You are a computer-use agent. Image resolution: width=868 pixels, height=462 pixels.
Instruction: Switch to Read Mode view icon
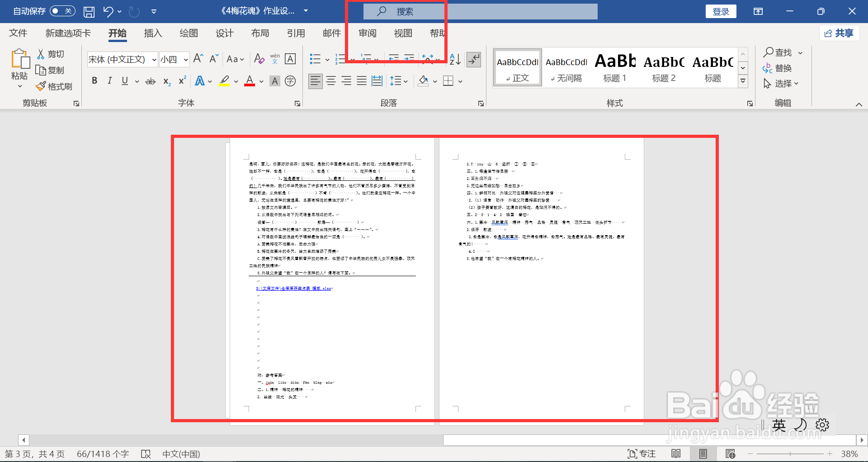676,454
